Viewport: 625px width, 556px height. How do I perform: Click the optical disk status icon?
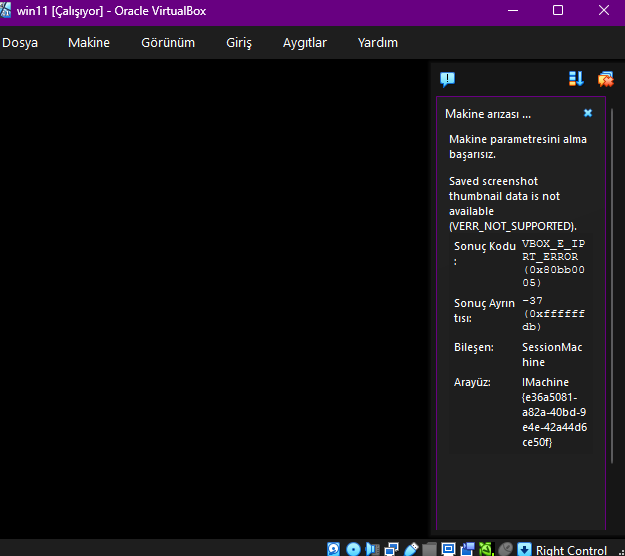click(354, 549)
